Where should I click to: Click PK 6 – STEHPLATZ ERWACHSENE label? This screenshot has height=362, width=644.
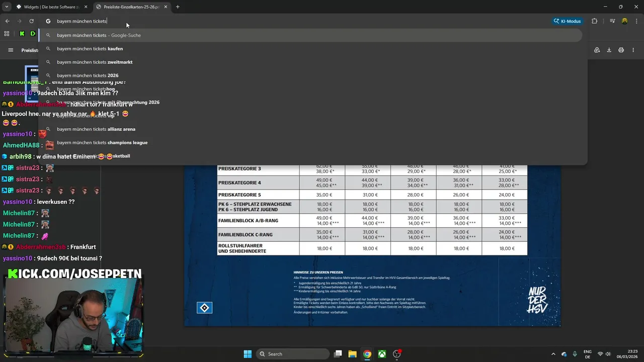(x=255, y=204)
